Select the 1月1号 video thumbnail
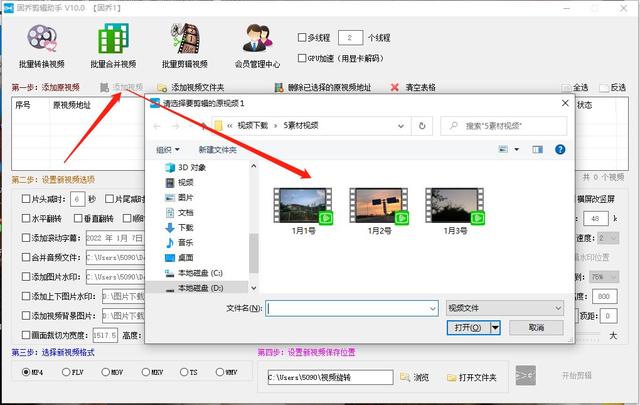The width and height of the screenshot is (640, 405). click(303, 205)
